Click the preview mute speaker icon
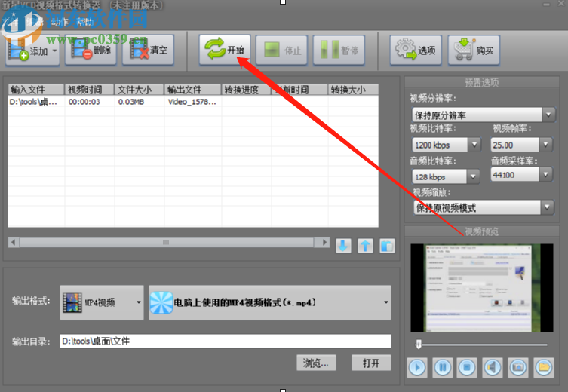 493,368
